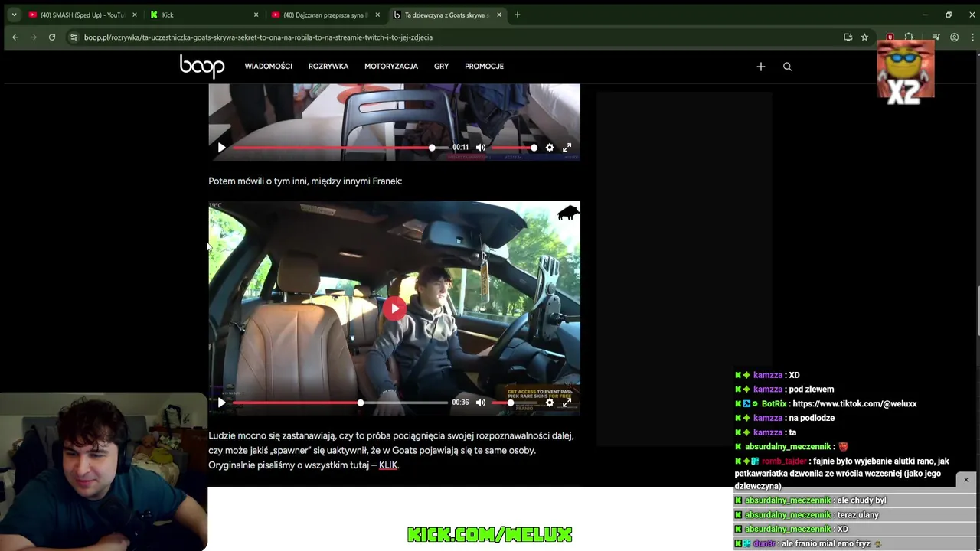Click the BotRix username in chat
This screenshot has width=980, height=551.
pos(774,404)
